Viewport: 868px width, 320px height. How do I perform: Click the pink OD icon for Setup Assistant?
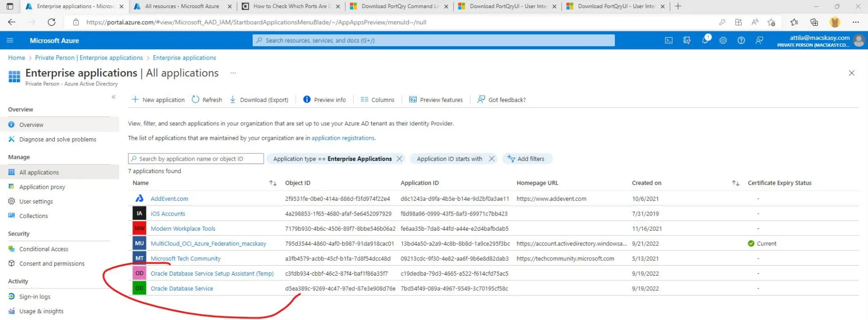coord(139,273)
